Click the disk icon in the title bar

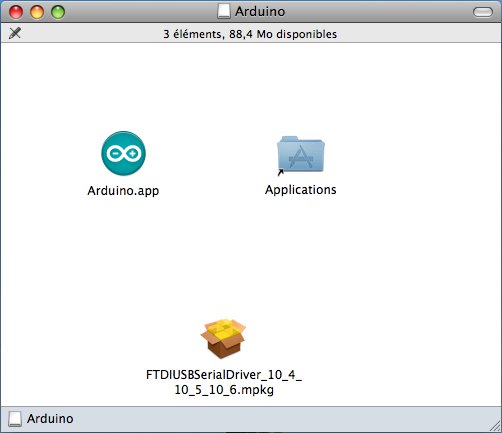click(x=224, y=12)
